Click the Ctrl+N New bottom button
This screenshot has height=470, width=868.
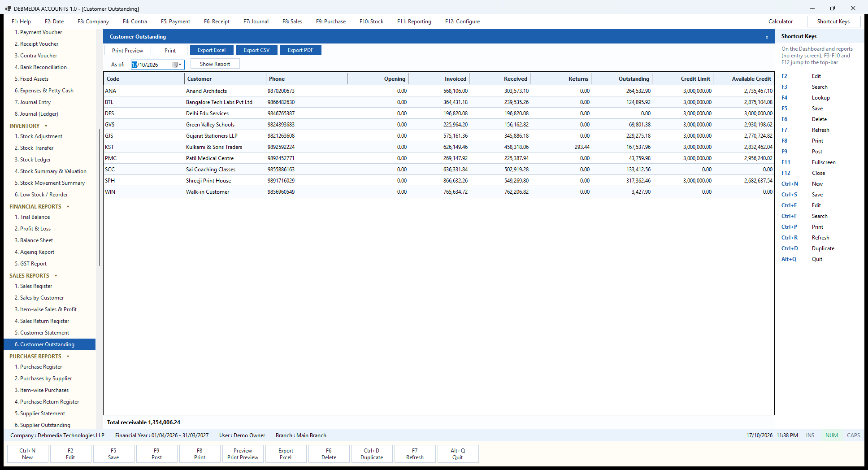point(27,454)
